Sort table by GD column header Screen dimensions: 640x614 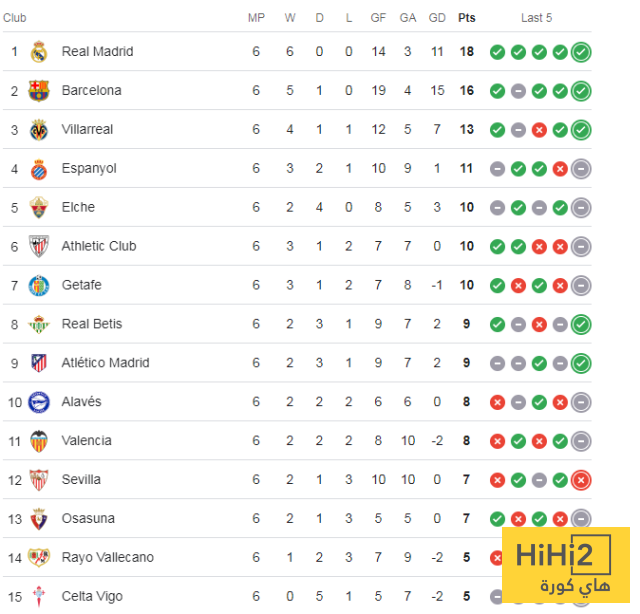(x=437, y=18)
